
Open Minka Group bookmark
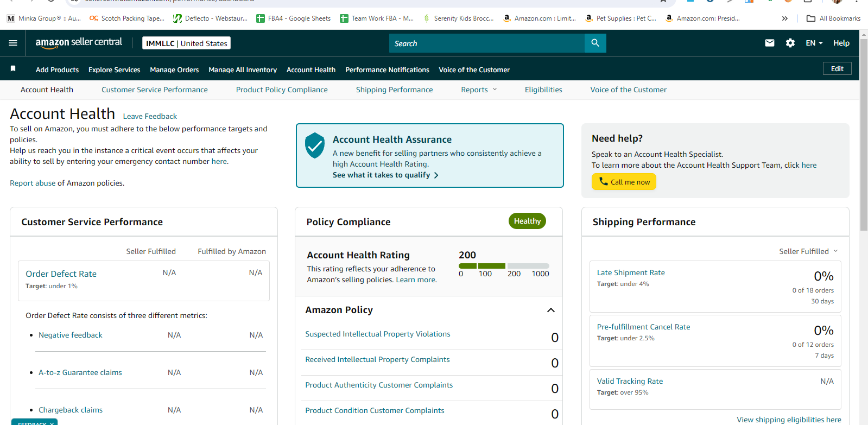44,18
